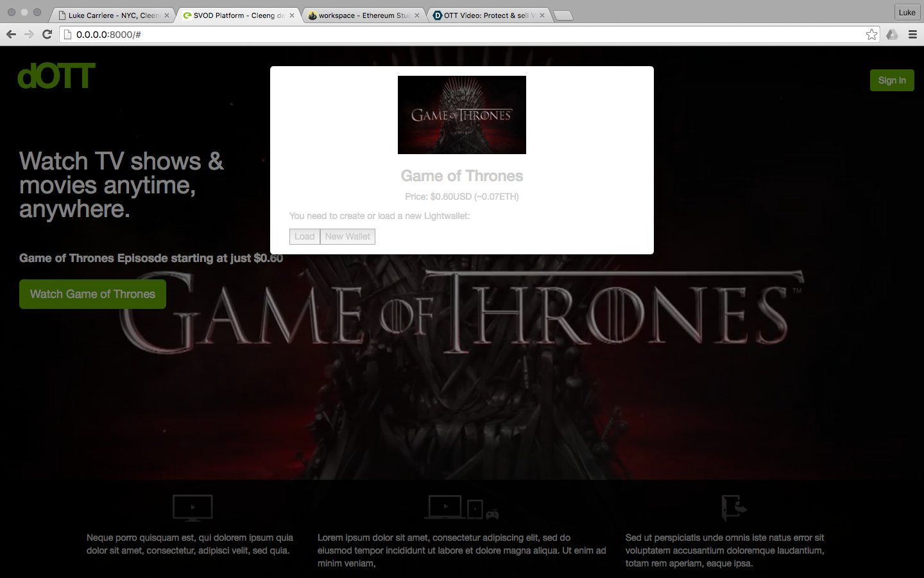This screenshot has width=924, height=578.
Task: Reload the page with refresh icon
Action: coord(47,34)
